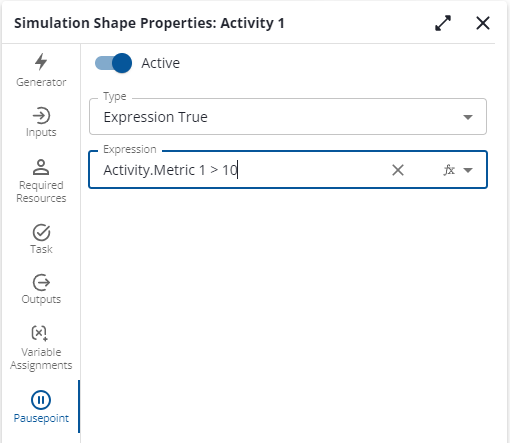
Task: Click the Pausepoint pause-circle icon
Action: click(41, 400)
